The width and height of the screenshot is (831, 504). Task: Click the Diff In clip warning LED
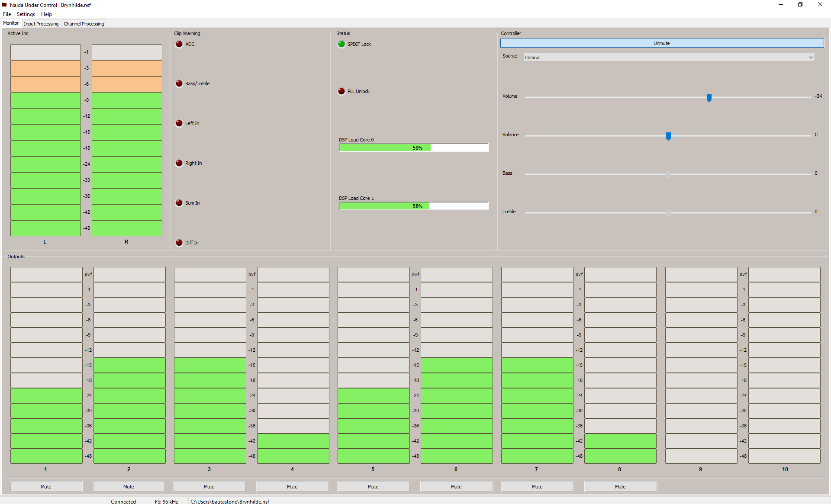tap(179, 243)
